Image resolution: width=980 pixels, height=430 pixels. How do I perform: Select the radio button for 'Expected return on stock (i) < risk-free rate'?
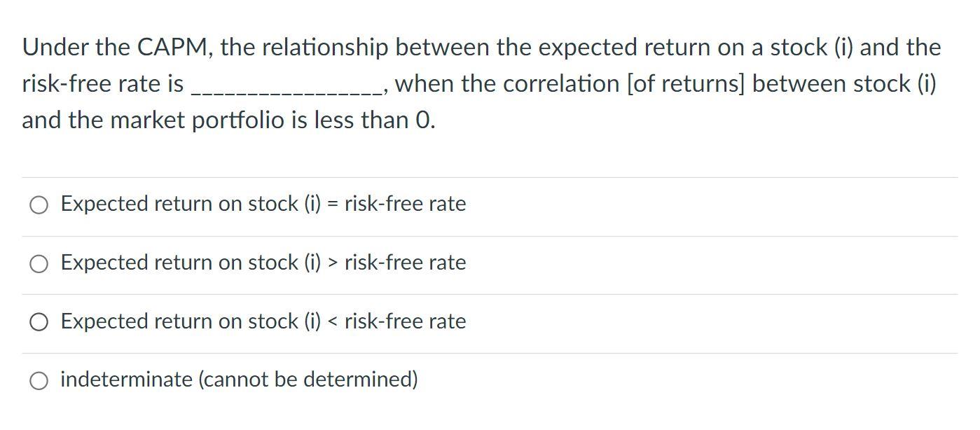click(x=39, y=322)
